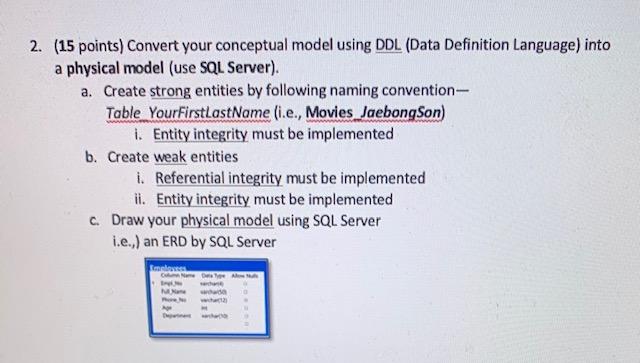Screen dimensions: 640x363
Task: Click the "(15 points)" text
Action: tap(89, 45)
